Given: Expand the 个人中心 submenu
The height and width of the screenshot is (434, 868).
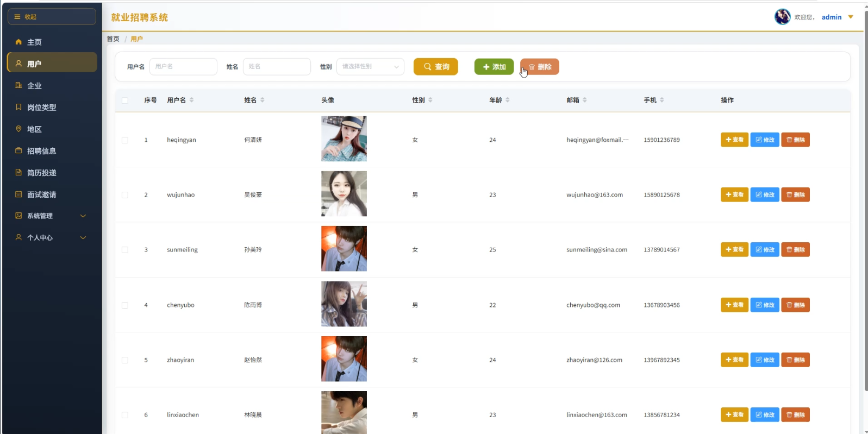Looking at the screenshot, I should 83,237.
